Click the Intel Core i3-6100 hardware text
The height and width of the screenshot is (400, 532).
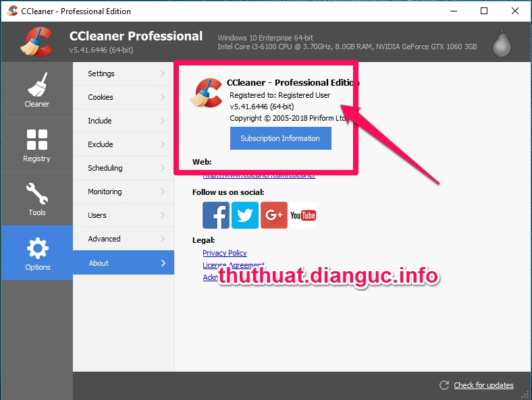(347, 47)
